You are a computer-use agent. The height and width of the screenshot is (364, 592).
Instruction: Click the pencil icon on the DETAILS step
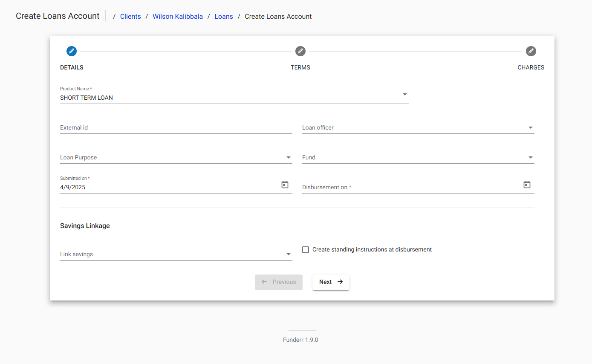[x=72, y=51]
